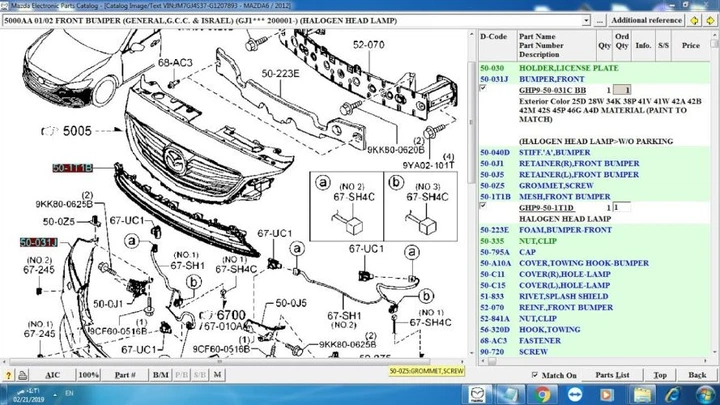The width and height of the screenshot is (720, 405).
Task: Check the box for GHP9-50-1T1D part
Action: (483, 206)
